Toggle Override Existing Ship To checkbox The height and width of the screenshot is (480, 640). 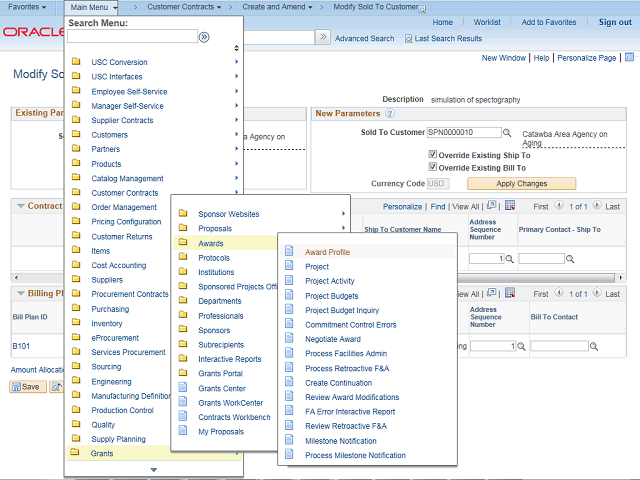[x=433, y=154]
